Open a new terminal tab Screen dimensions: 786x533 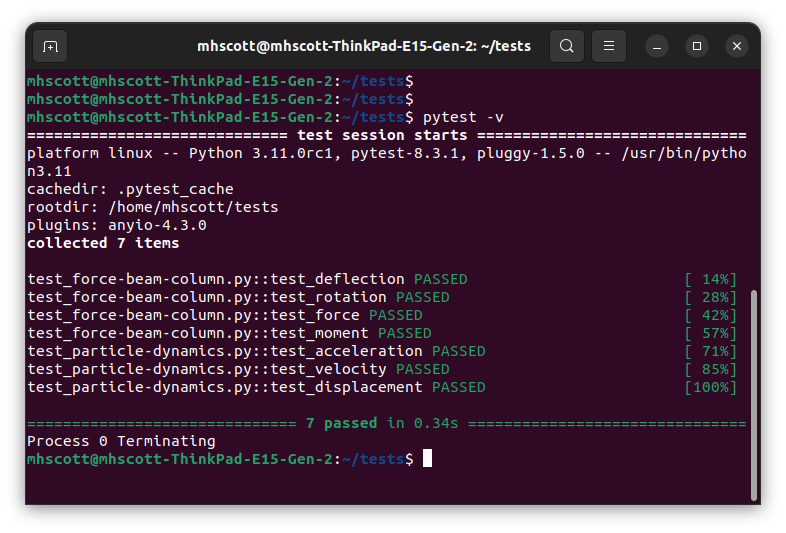[x=50, y=46]
